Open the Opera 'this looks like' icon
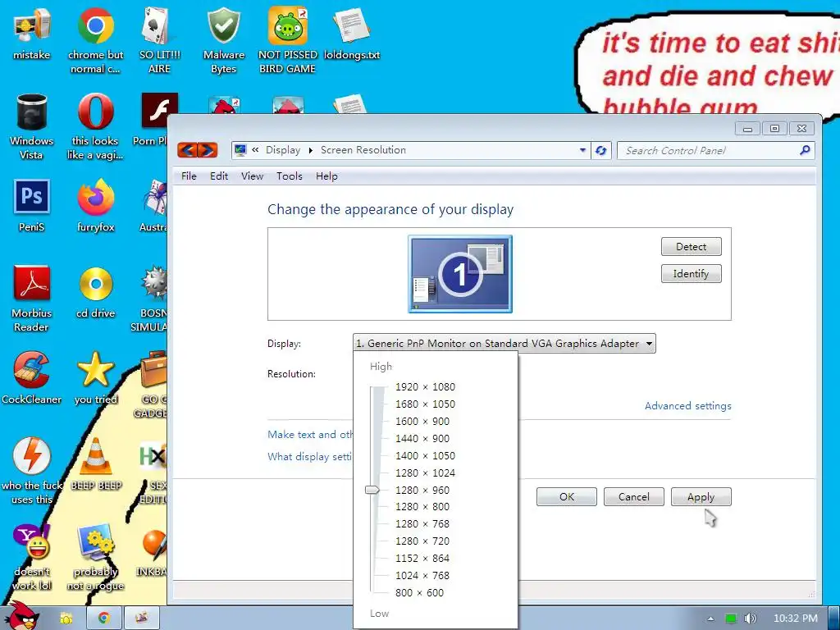 [95, 126]
